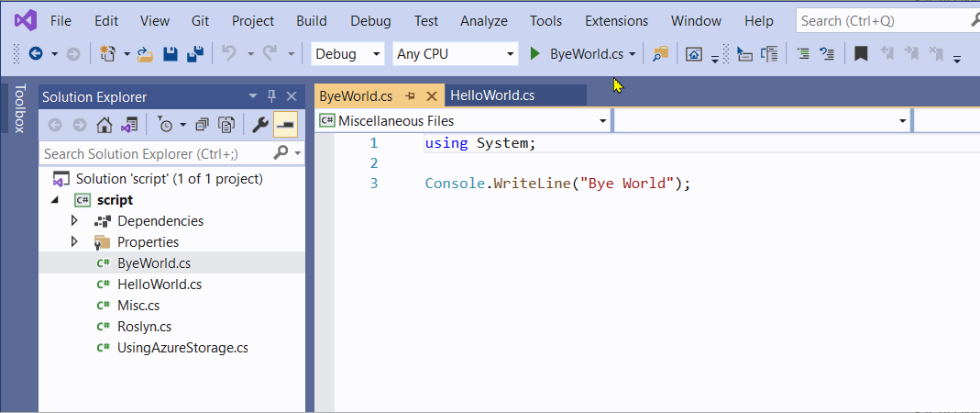Screen dimensions: 980x413
Task: Click the cursor-with-box toolbar icon
Action: click(x=743, y=54)
